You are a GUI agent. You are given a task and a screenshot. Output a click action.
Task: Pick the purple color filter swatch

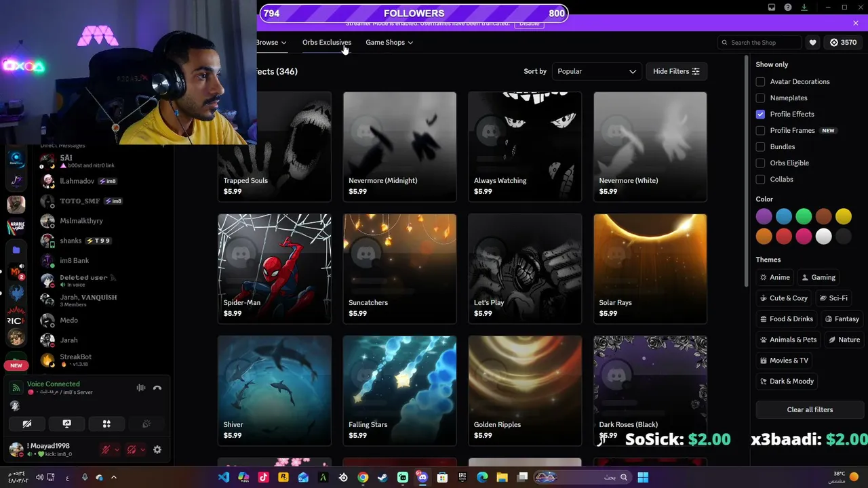pyautogui.click(x=764, y=216)
